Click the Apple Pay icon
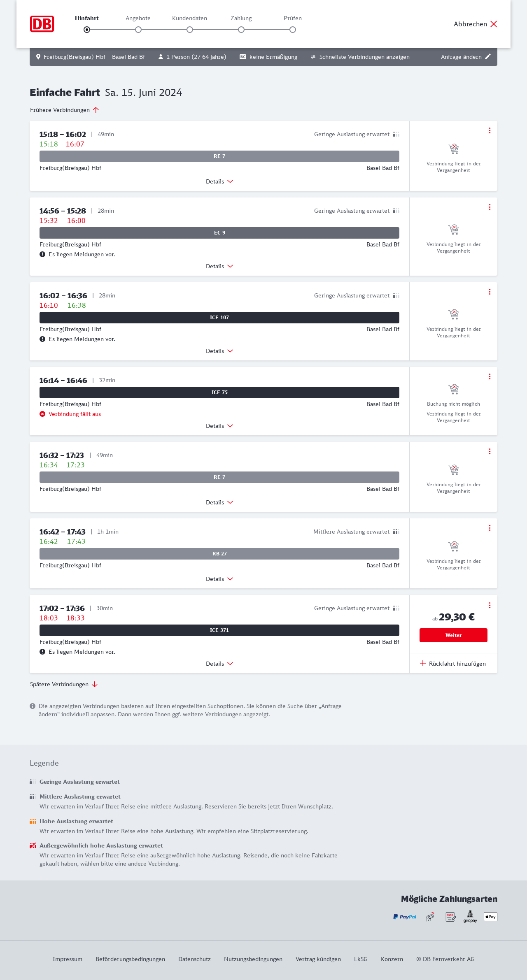This screenshot has width=527, height=980. click(490, 917)
